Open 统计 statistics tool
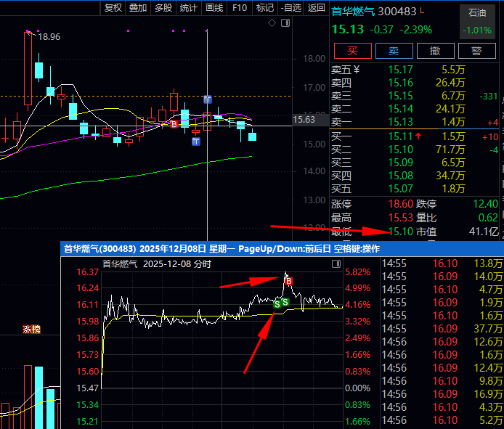504x429 pixels. coord(188,8)
